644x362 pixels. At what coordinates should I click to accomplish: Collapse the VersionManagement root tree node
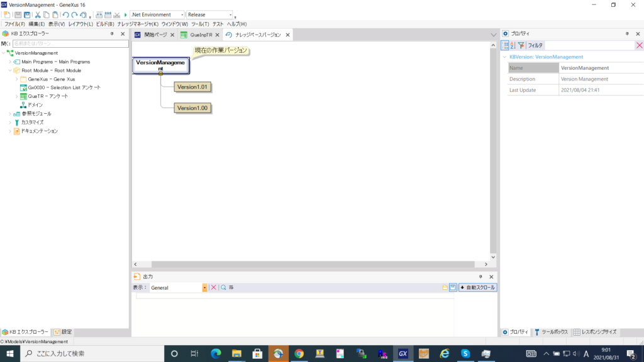(4, 53)
